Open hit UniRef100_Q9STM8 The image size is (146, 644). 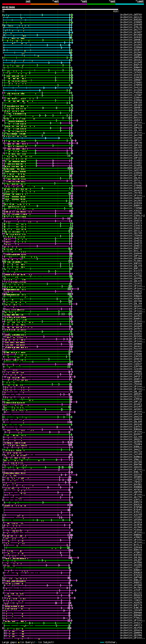coord(131,143)
